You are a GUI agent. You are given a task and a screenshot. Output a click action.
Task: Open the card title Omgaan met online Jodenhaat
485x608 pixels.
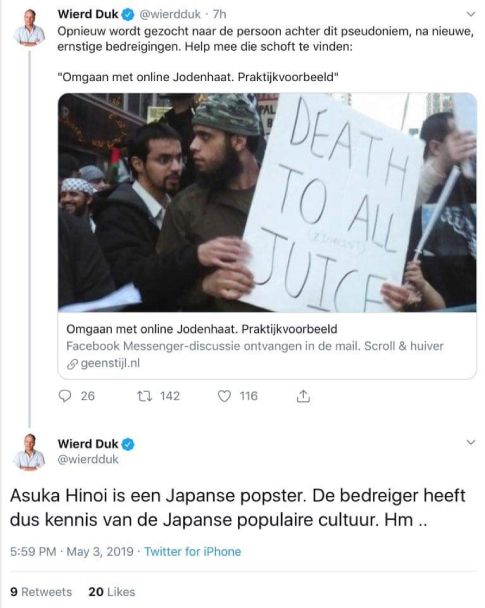(x=202, y=329)
